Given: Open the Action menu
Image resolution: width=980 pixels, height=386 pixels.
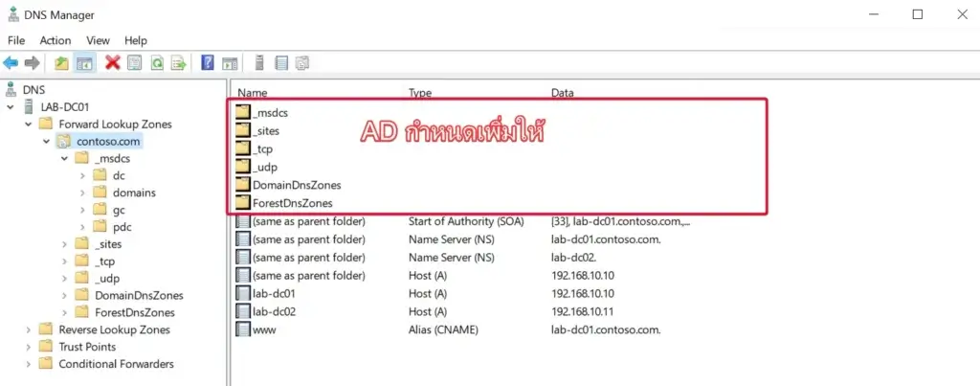Looking at the screenshot, I should coord(55,40).
